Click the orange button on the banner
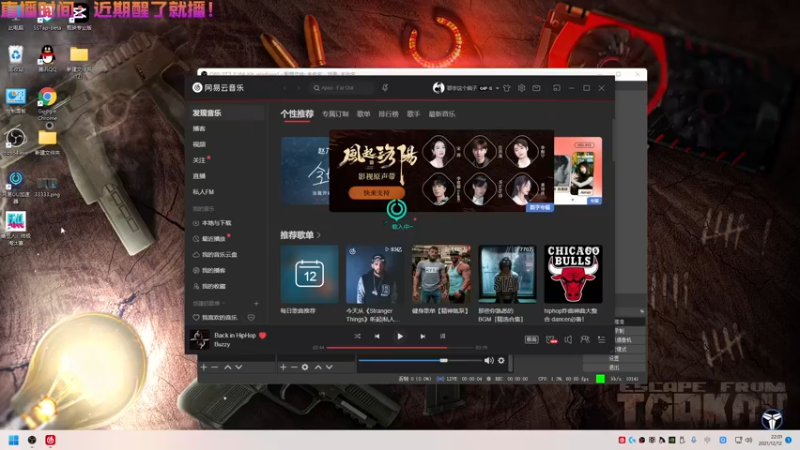This screenshot has height=450, width=800. coord(377,193)
